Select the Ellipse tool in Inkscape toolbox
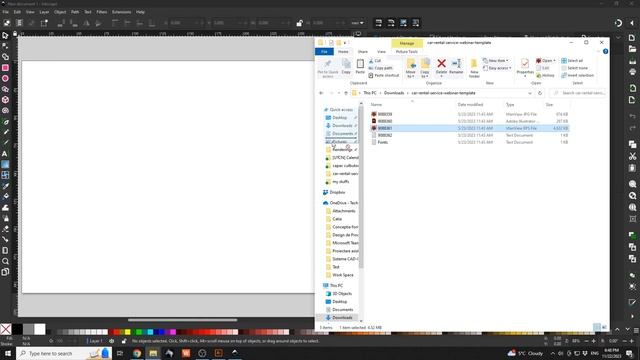 5,78
